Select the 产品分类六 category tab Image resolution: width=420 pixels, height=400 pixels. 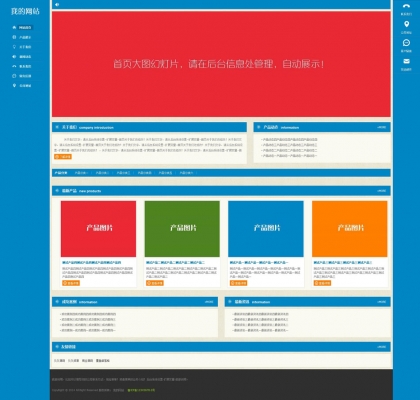[186, 173]
